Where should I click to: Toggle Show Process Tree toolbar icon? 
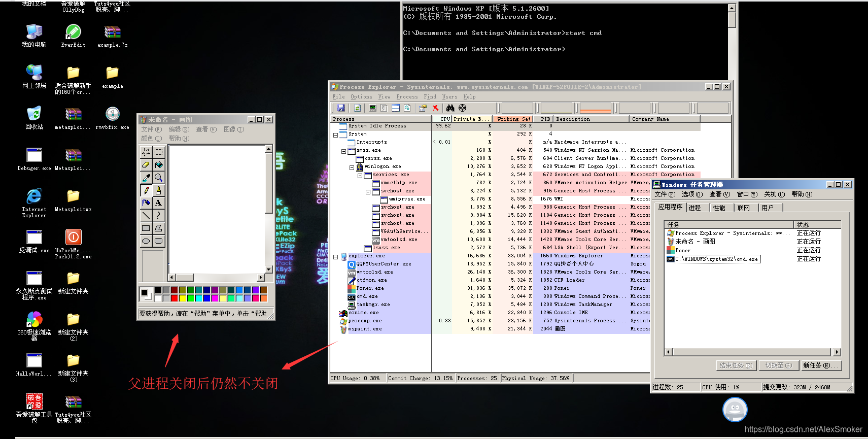[x=384, y=108]
